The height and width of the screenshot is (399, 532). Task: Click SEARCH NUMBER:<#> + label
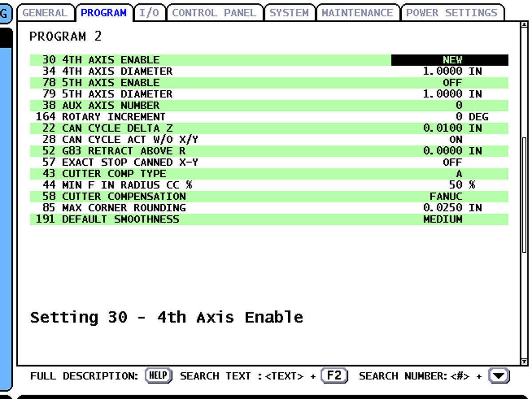tap(420, 376)
